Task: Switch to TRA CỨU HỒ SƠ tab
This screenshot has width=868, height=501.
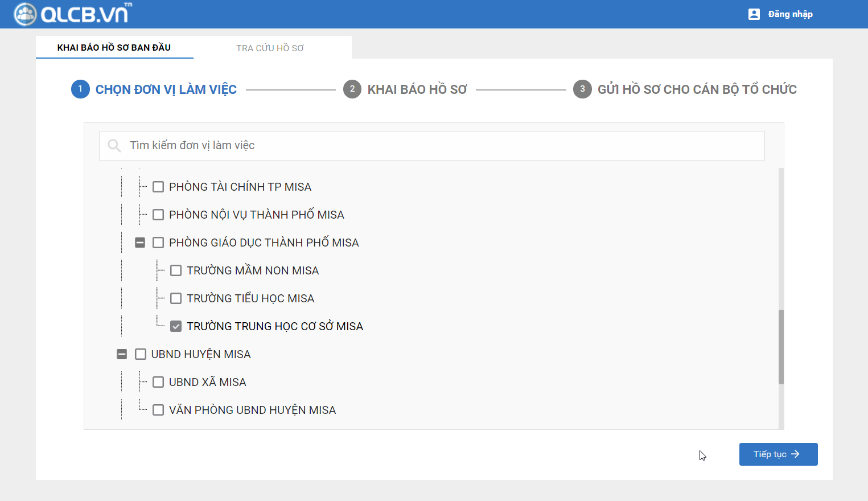Action: pos(270,48)
